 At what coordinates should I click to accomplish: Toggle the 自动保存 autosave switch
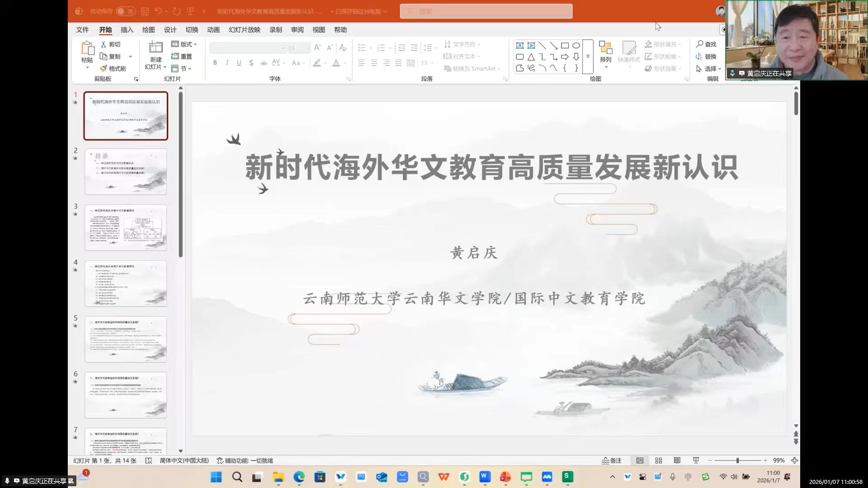[126, 11]
